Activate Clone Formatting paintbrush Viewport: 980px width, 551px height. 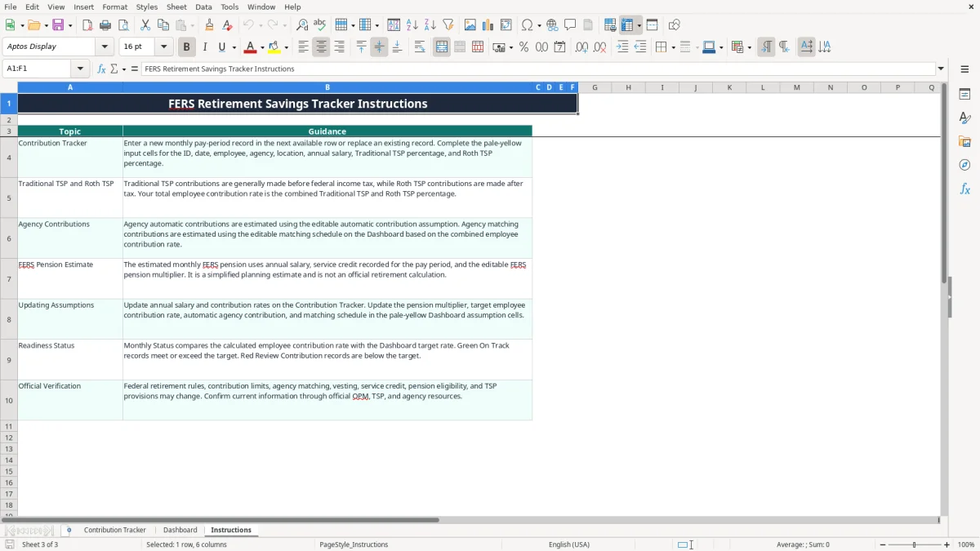210,25
